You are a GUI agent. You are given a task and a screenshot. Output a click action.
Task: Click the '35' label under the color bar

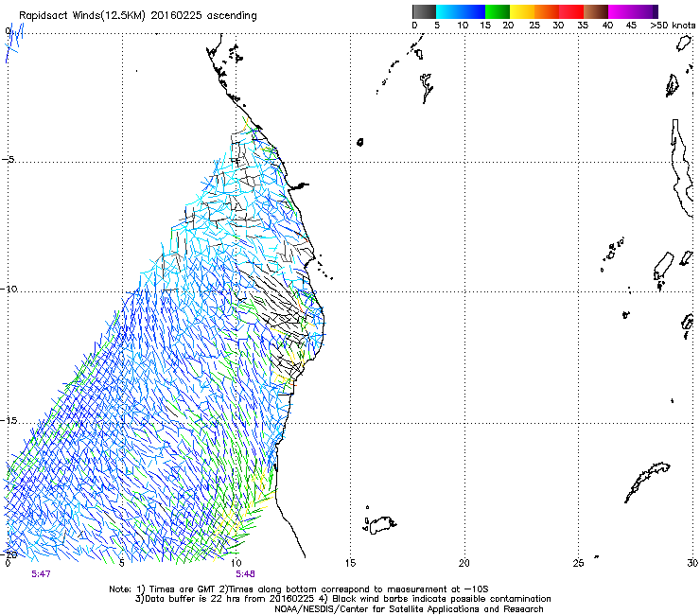tap(583, 26)
